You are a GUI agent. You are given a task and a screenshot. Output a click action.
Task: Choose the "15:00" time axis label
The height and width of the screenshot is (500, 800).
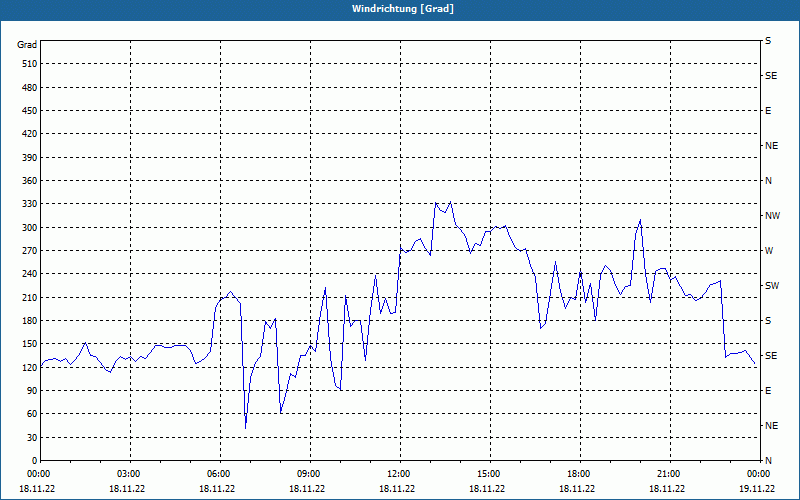488,474
